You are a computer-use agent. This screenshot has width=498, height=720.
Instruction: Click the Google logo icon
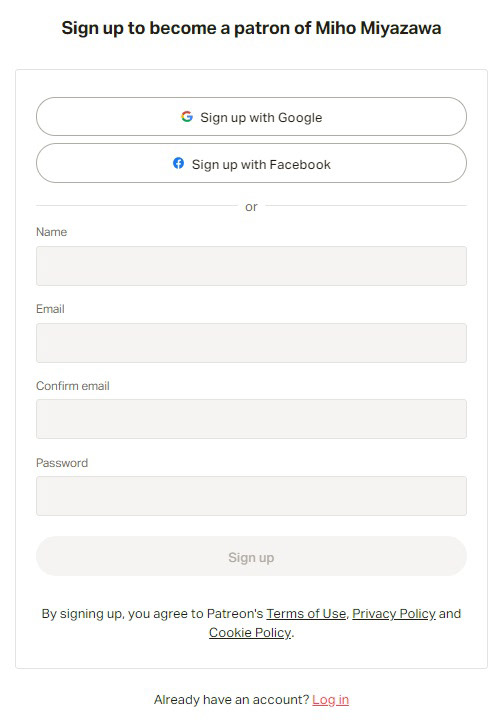pyautogui.click(x=187, y=117)
